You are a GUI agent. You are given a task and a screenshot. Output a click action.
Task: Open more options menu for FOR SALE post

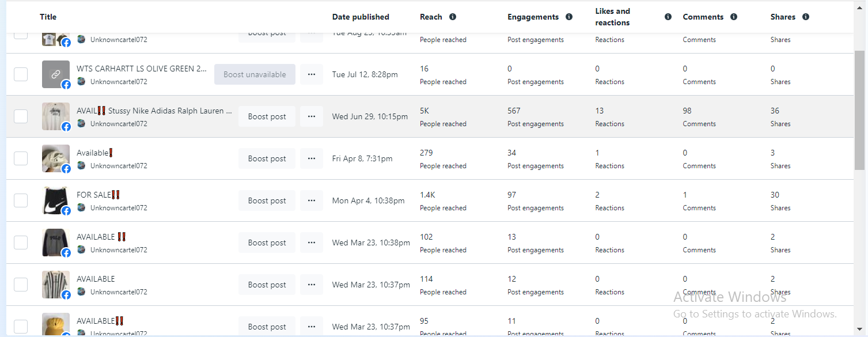pos(312,200)
